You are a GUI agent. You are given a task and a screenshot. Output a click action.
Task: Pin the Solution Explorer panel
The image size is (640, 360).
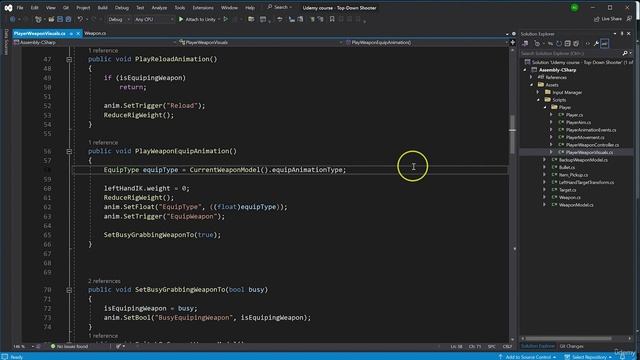click(622, 33)
